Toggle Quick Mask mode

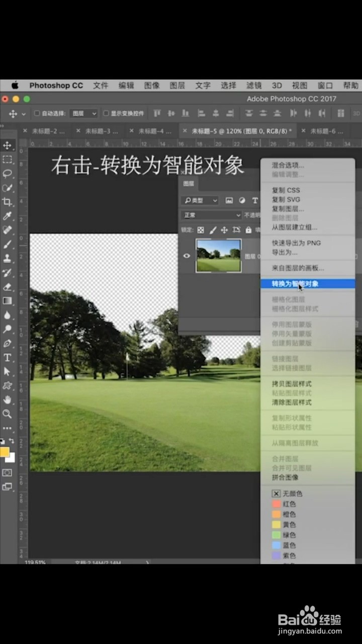7,473
